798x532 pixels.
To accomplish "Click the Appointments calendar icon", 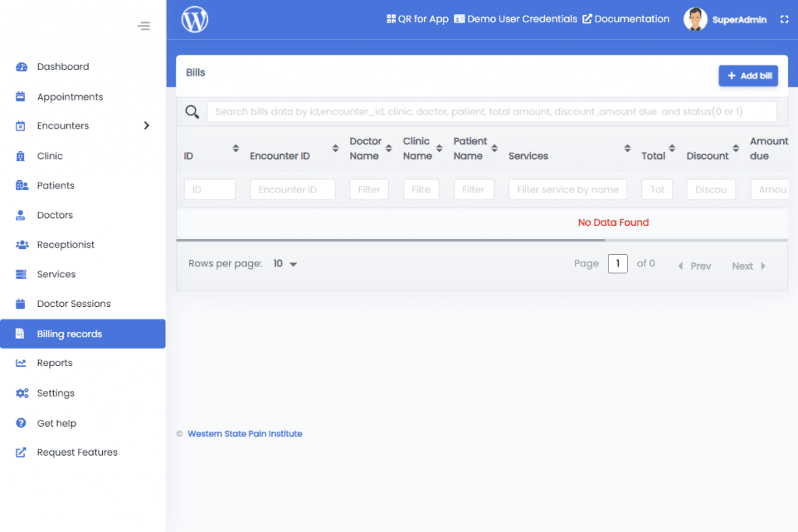I will pos(20,97).
